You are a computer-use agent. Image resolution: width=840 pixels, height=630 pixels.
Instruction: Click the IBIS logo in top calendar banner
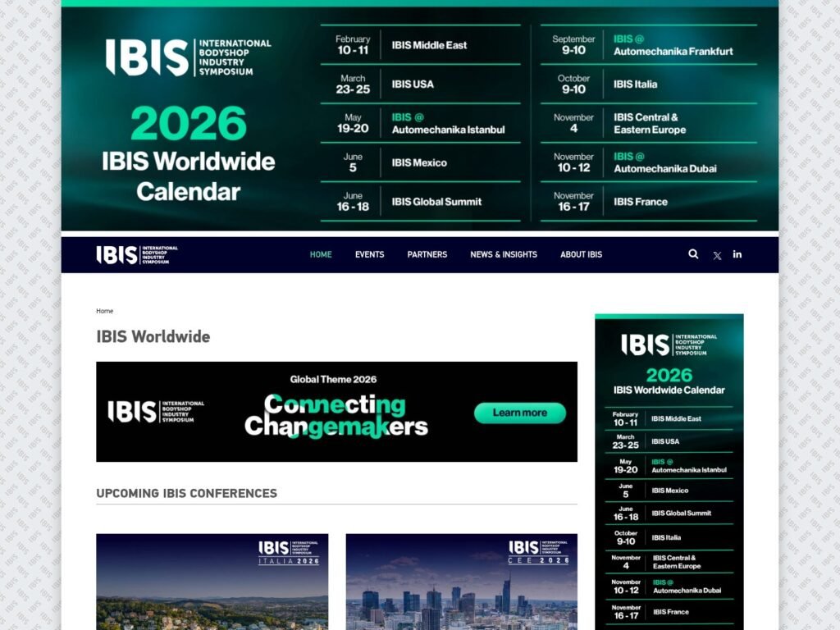189,57
